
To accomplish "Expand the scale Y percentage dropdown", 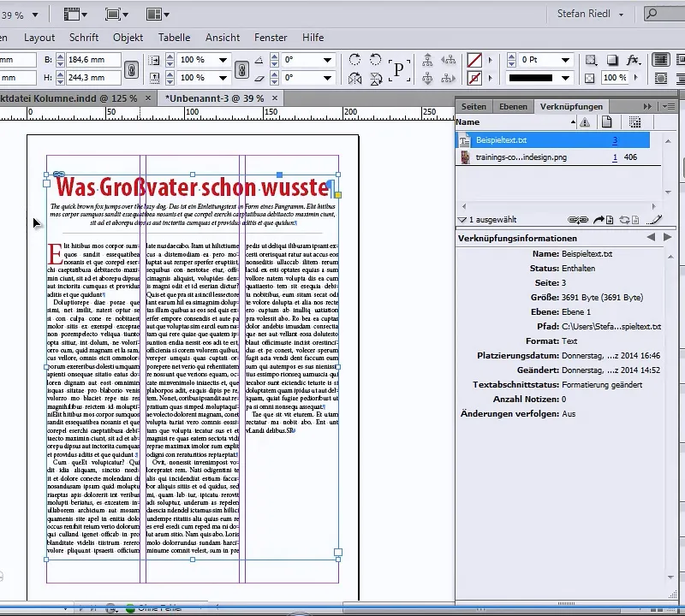I will (223, 78).
